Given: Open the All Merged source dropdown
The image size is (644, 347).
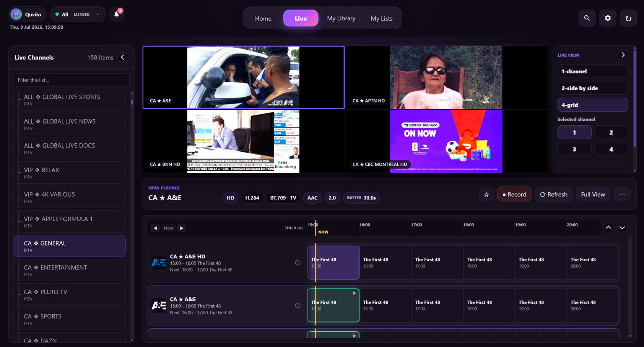Looking at the screenshot, I should (x=78, y=15).
